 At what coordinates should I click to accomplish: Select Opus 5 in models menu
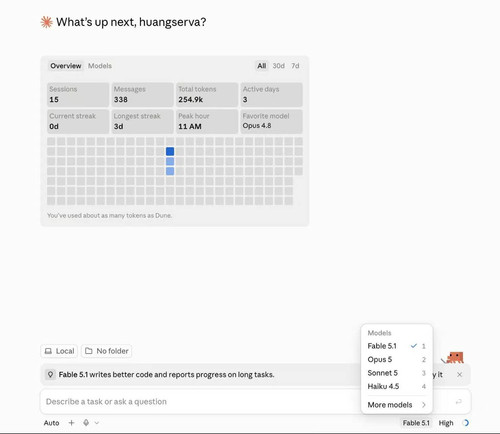[397, 359]
